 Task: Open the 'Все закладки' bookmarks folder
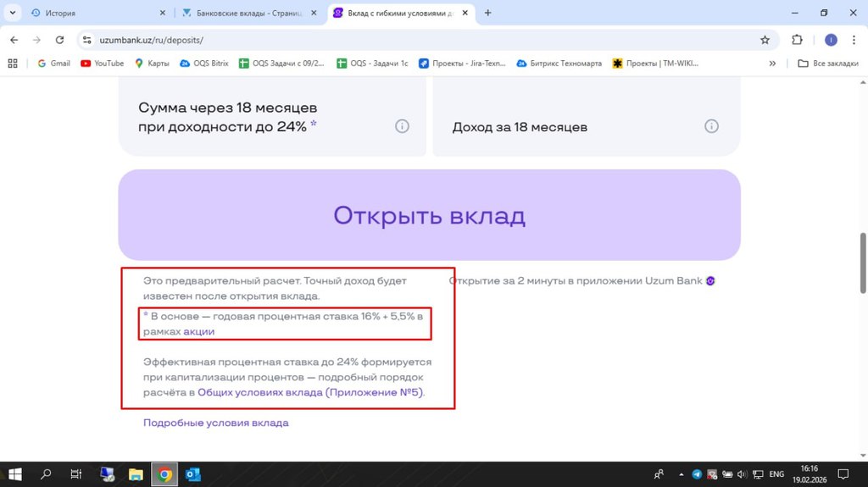tap(828, 64)
